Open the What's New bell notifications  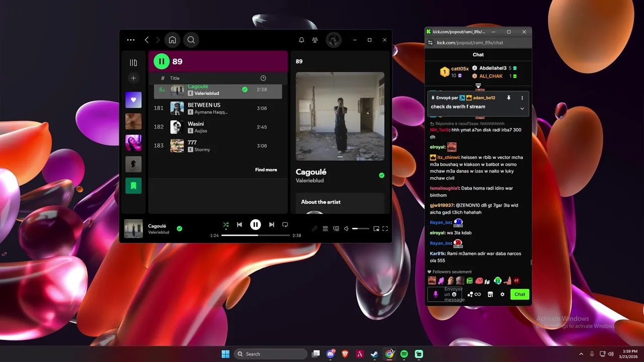click(x=301, y=40)
